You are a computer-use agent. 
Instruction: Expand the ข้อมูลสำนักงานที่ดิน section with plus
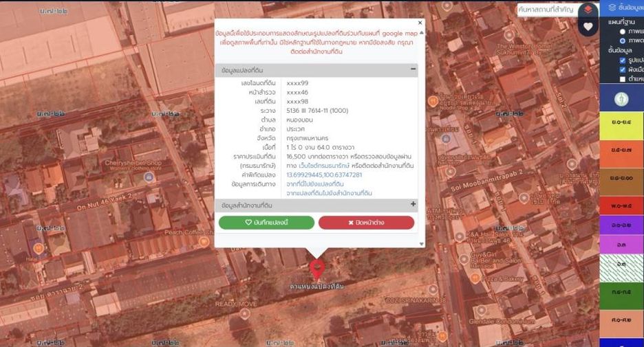(413, 204)
